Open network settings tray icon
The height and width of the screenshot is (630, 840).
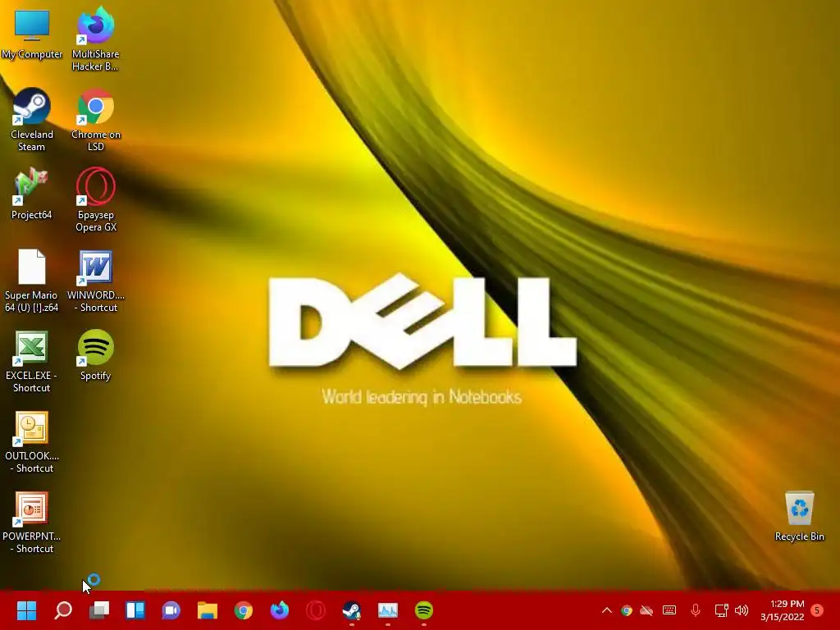(721, 610)
